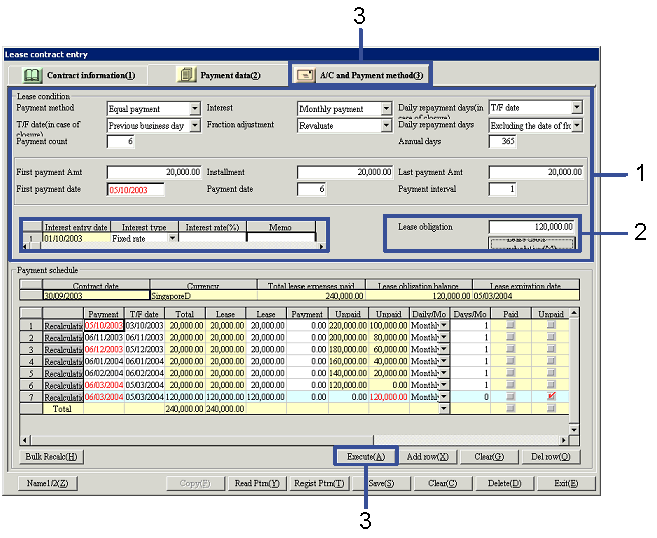This screenshot has height=538, width=657.
Task: Tick the Paid checkbox in row 1
Action: [510, 325]
